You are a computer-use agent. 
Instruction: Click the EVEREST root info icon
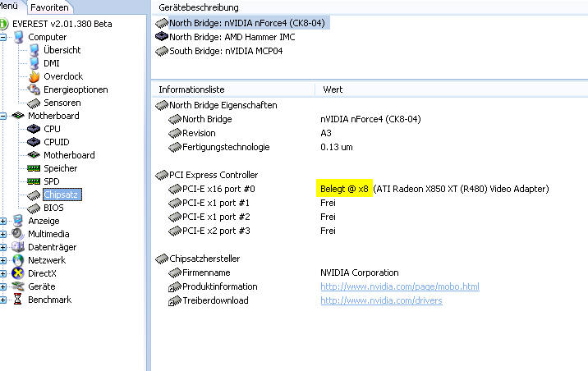tap(4, 24)
